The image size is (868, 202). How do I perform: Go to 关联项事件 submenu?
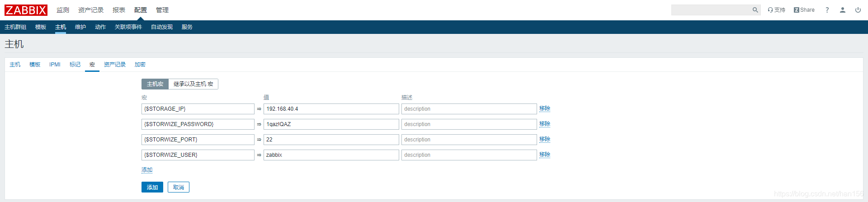click(128, 27)
